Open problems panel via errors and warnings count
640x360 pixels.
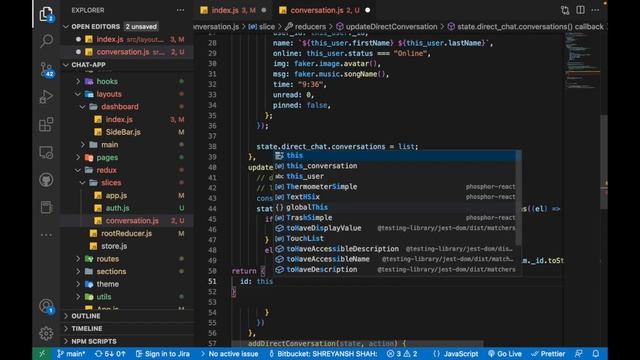coord(402,354)
